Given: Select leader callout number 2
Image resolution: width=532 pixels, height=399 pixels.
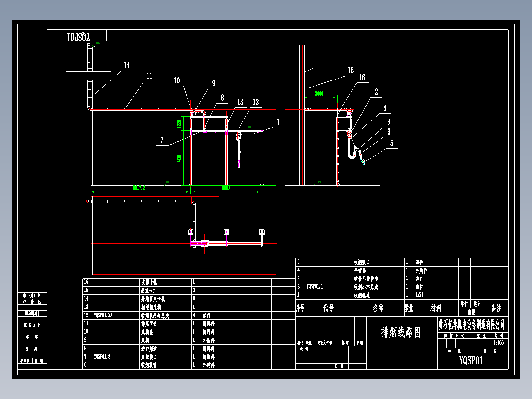Looking at the screenshot, I should tap(376, 92).
